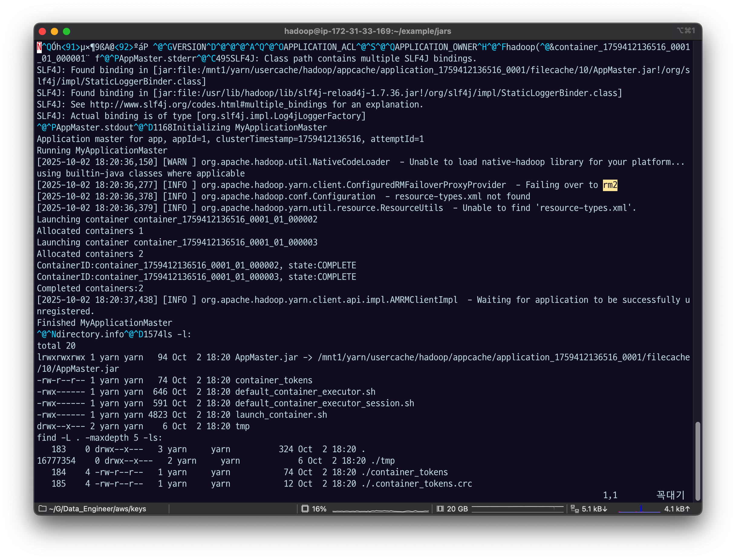Image resolution: width=736 pixels, height=560 pixels.
Task: Click the memory usage icon
Action: coord(440,509)
